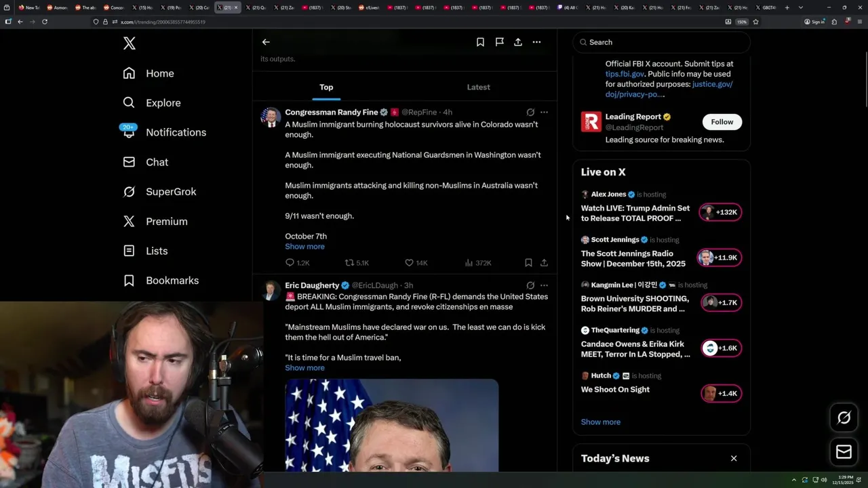Click Sign in in browser toolbar
The width and height of the screenshot is (868, 488).
point(814,22)
